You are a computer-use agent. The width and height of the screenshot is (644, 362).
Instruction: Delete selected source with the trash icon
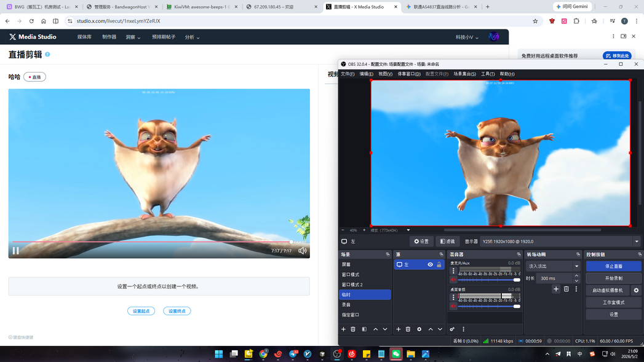408,329
